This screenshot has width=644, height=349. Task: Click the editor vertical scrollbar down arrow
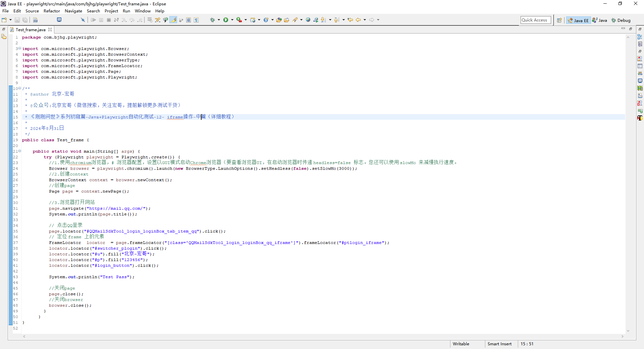tap(628, 331)
